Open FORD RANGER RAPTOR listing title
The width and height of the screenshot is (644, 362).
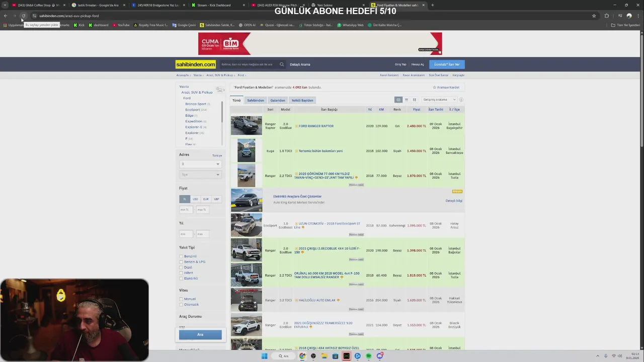pyautogui.click(x=316, y=126)
